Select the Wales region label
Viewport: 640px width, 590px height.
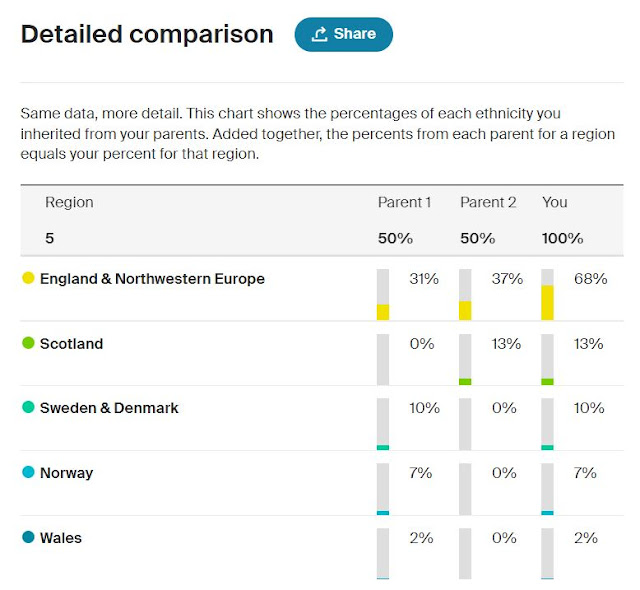pyautogui.click(x=61, y=538)
